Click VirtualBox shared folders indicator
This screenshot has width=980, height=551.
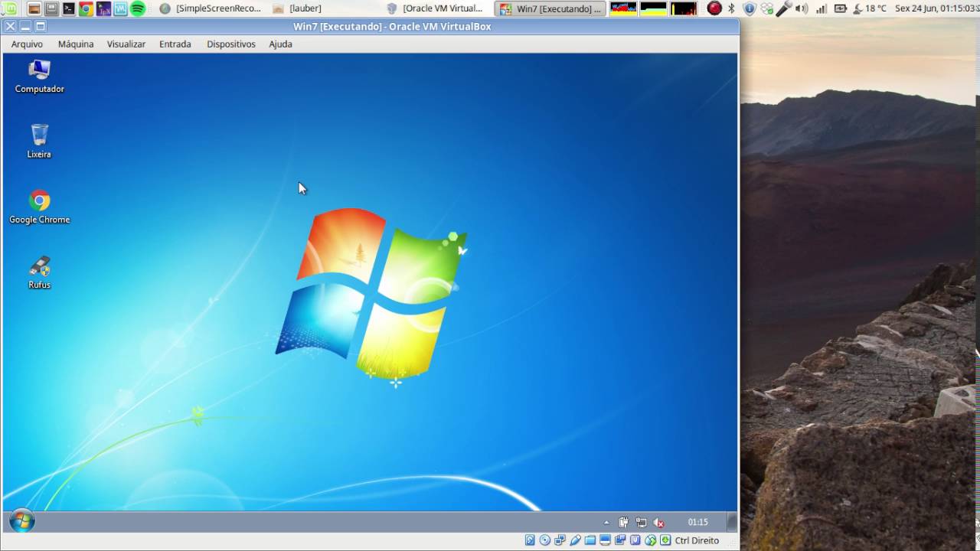(590, 540)
